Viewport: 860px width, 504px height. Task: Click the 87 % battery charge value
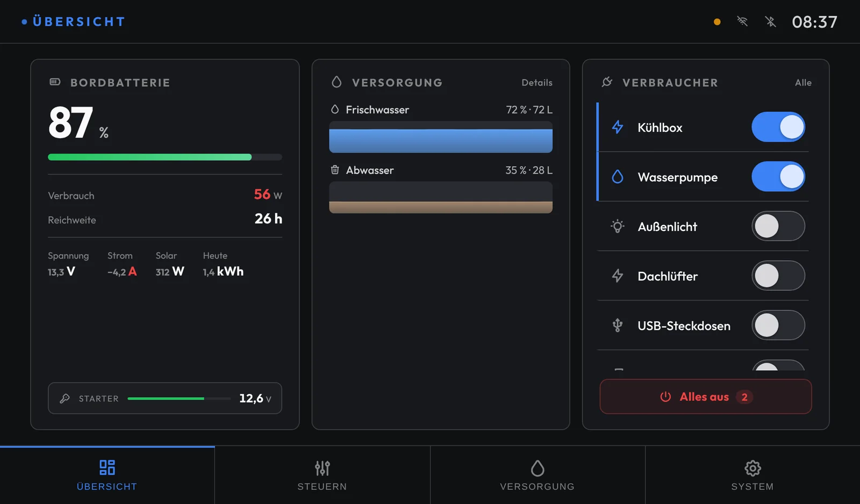point(78,123)
